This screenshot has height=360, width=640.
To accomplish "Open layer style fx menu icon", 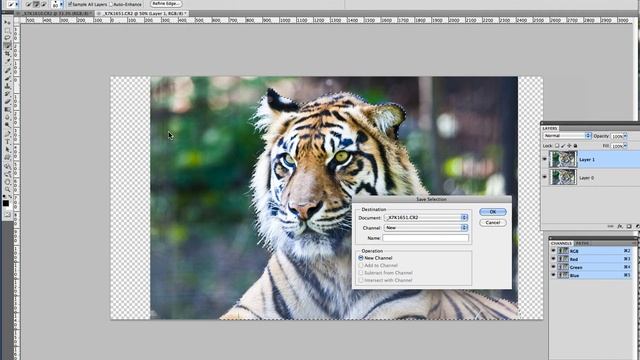I will (620, 226).
